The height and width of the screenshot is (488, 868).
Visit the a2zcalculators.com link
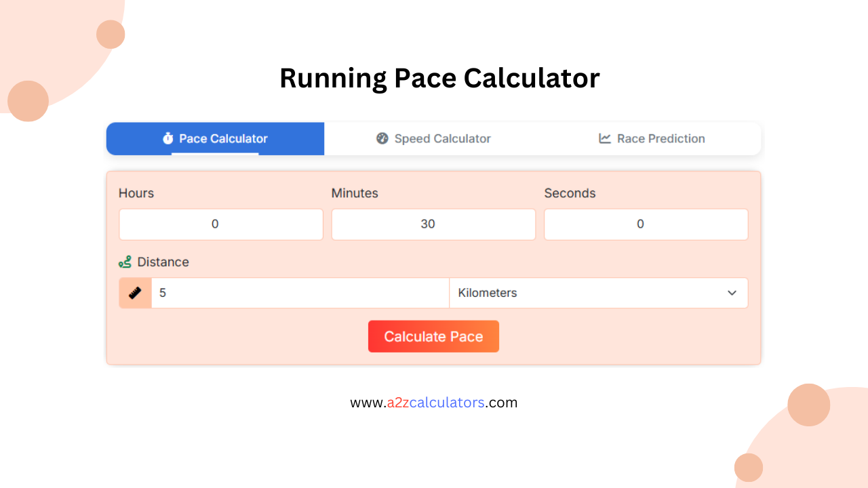point(434,402)
